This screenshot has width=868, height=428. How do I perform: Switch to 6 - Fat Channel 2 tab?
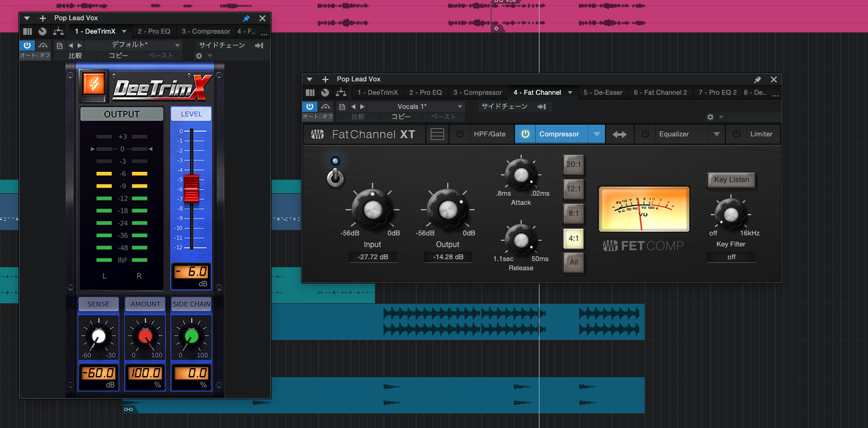pyautogui.click(x=660, y=93)
